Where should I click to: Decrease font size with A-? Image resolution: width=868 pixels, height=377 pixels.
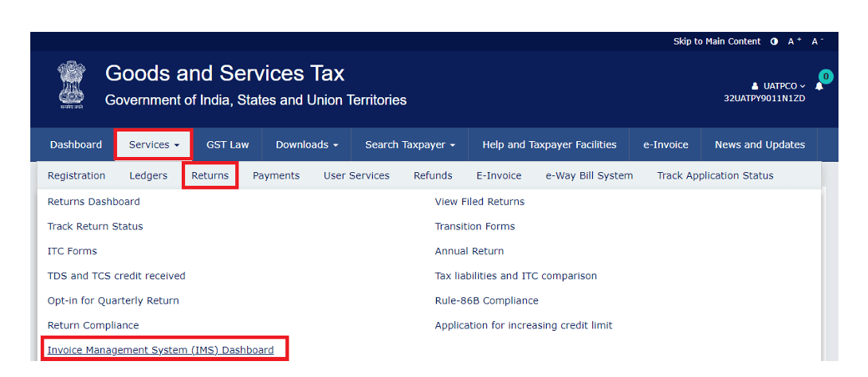(x=818, y=41)
